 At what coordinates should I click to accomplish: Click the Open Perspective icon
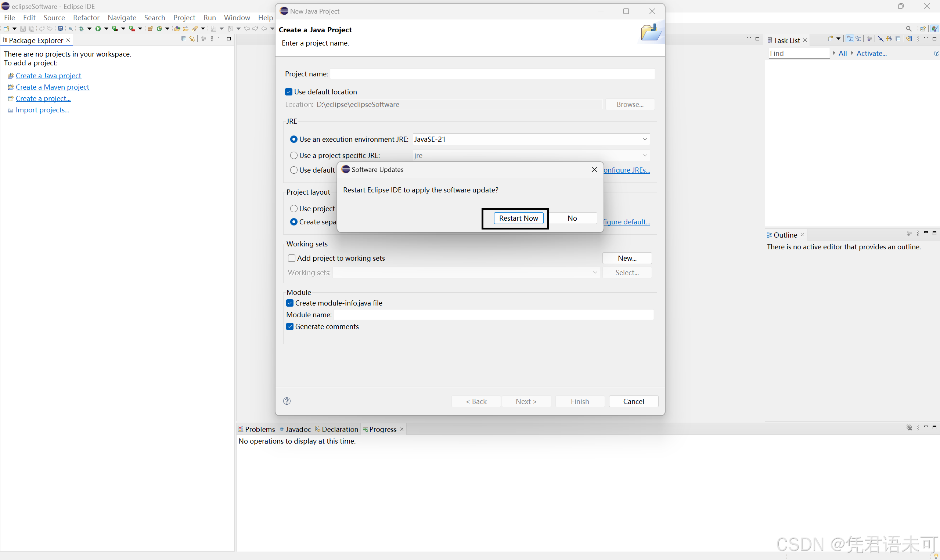923,29
